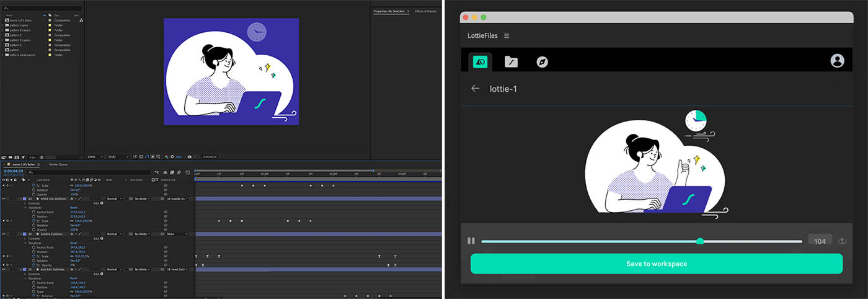
Task: Go back with the arrow beside lottie-1
Action: tap(476, 89)
